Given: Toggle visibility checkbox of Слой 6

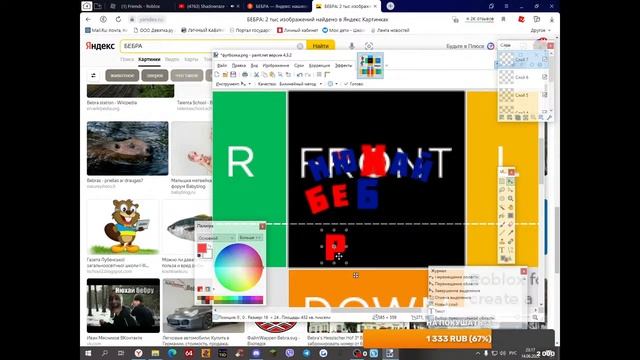Looking at the screenshot, I should pos(544,77).
